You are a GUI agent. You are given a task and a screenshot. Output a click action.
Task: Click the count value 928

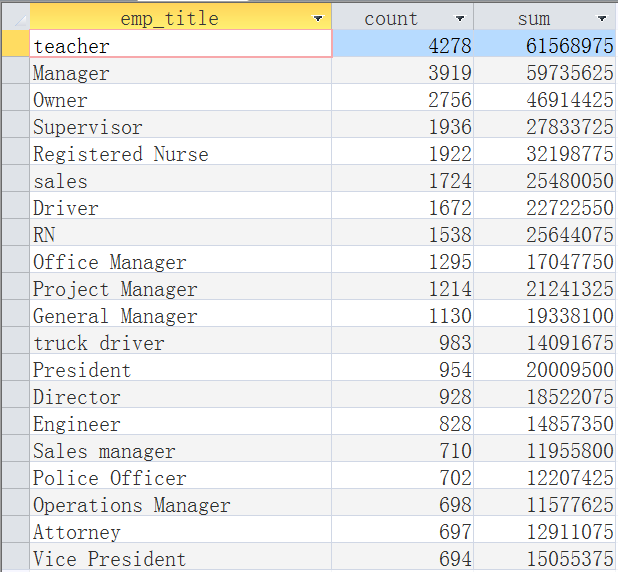455,397
